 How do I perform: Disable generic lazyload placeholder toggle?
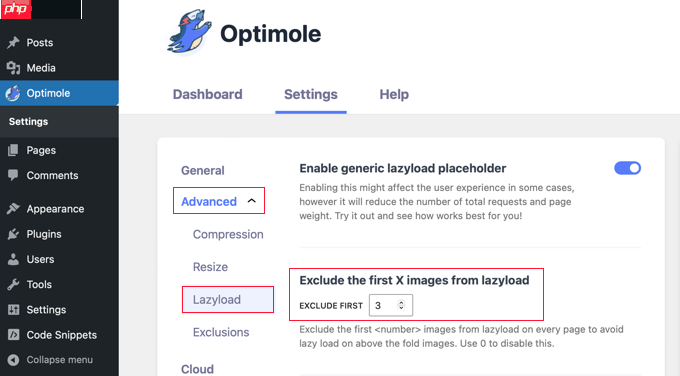(x=627, y=168)
